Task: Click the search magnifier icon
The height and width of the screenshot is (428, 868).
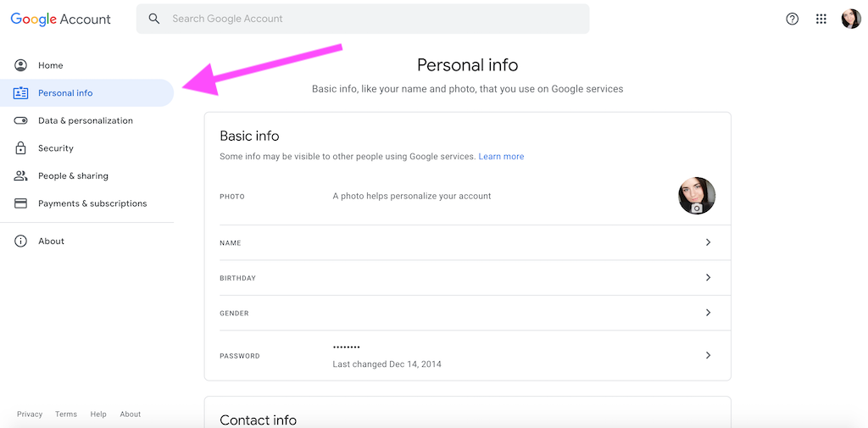Action: coord(154,19)
